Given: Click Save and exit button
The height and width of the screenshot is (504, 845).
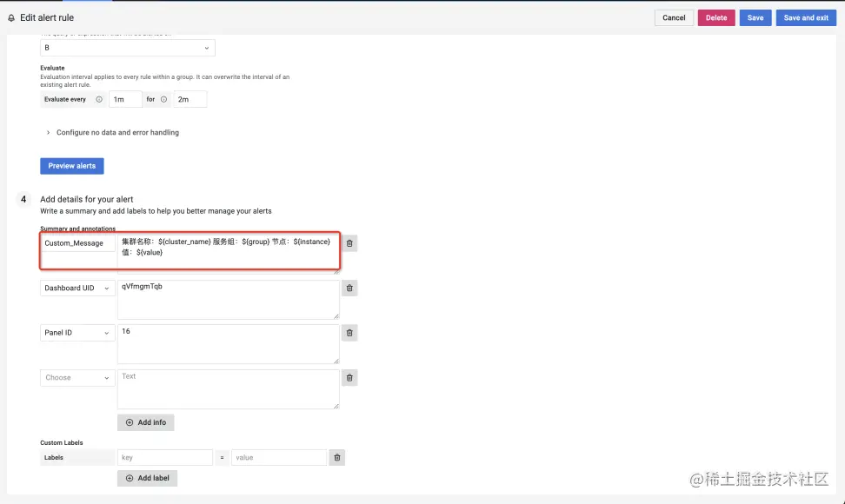Looking at the screenshot, I should pyautogui.click(x=806, y=17).
